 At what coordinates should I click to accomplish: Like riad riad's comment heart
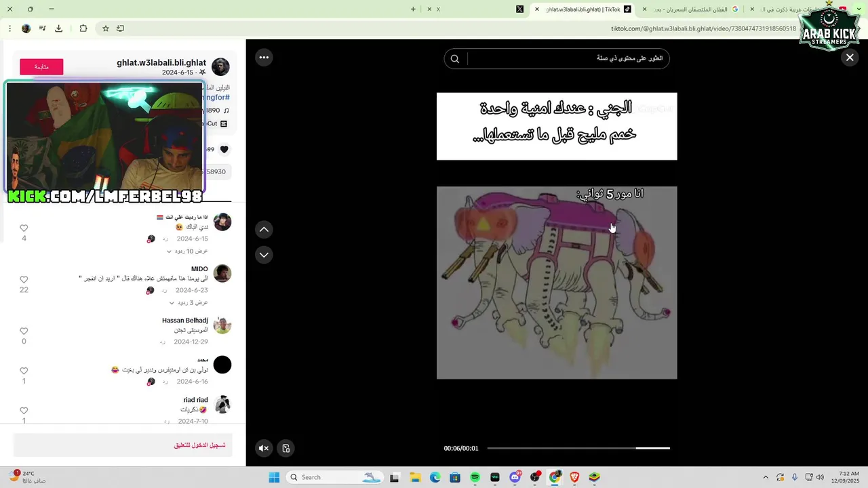click(x=24, y=411)
